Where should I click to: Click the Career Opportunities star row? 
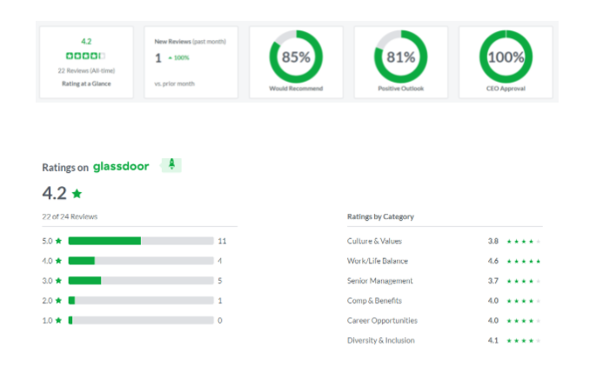524,321
